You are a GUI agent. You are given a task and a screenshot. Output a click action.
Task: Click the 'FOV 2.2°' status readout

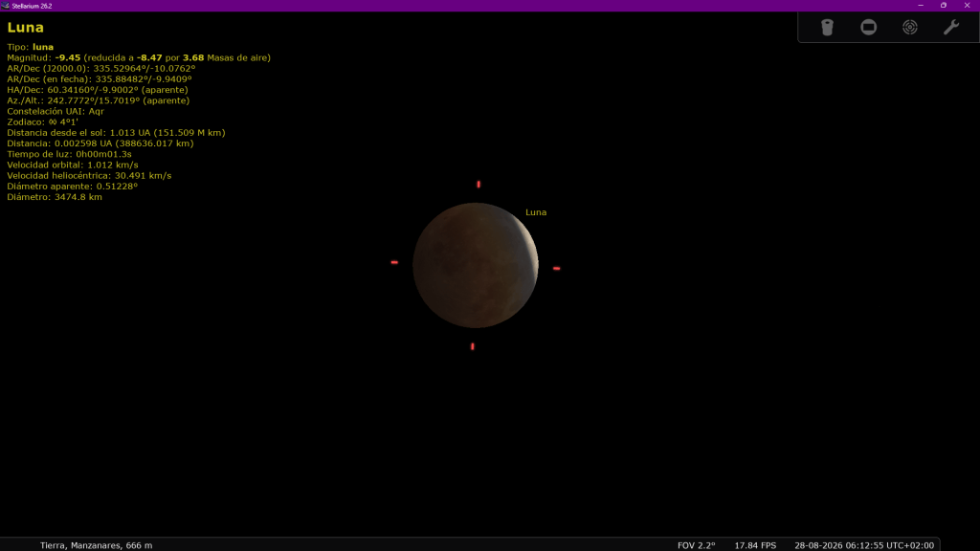(697, 545)
